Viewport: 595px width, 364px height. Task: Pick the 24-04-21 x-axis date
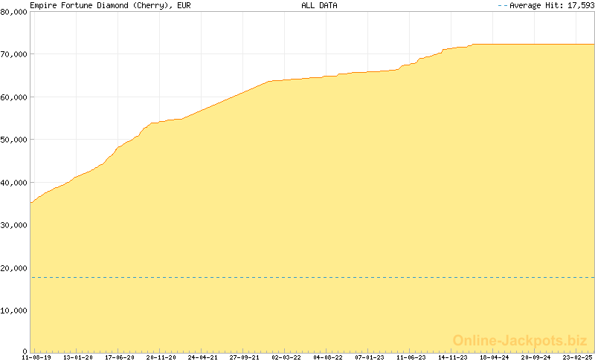[202, 357]
